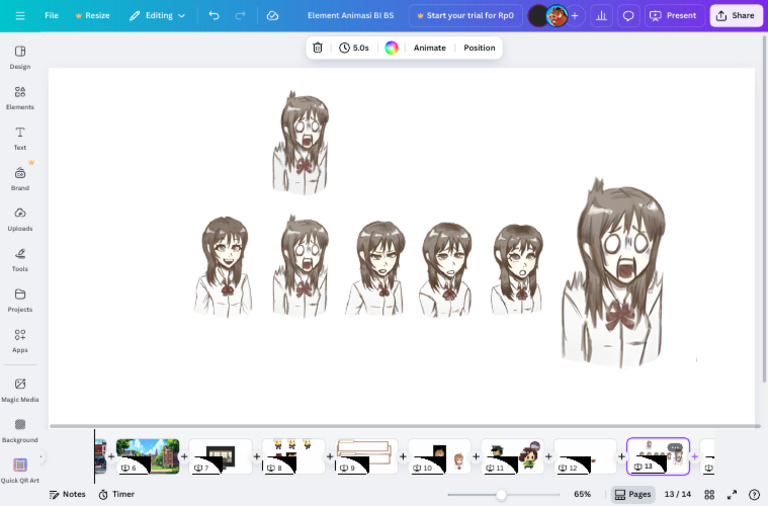Check cloud save status icon
Screen dimensions: 768x506
(273, 16)
